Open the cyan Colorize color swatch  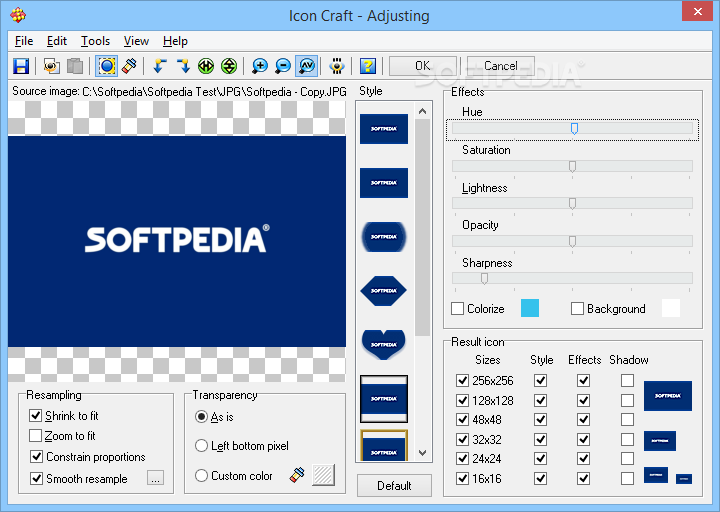(530, 308)
